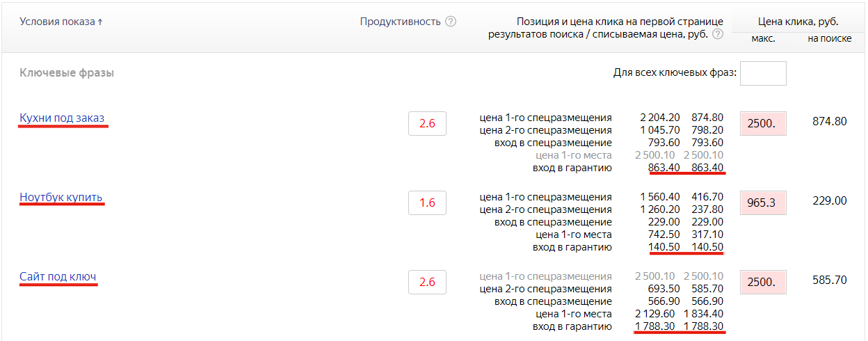Open help icon beside списываемая цена header
Viewport: 868px width, 341px height.
click(x=718, y=35)
